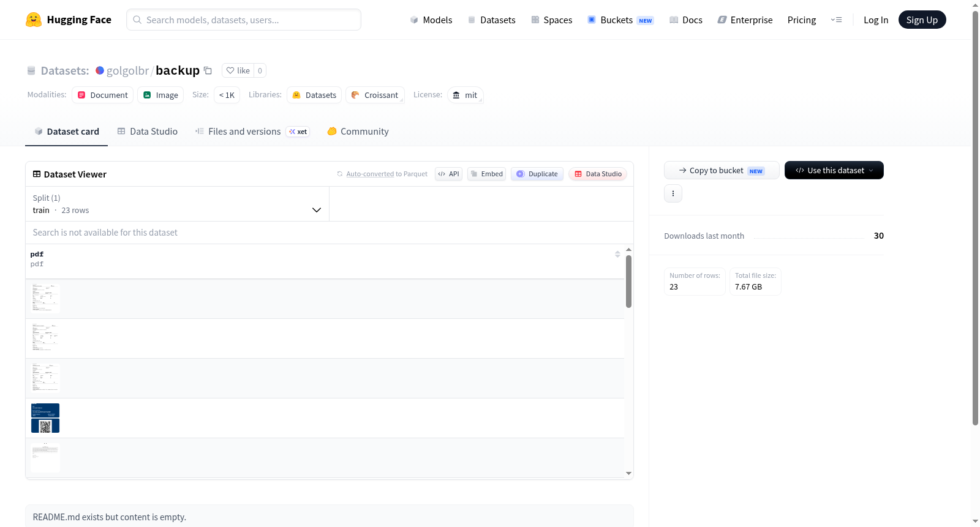Image resolution: width=980 pixels, height=527 pixels.
Task: Open the API button in Dataset Viewer
Action: [448, 174]
